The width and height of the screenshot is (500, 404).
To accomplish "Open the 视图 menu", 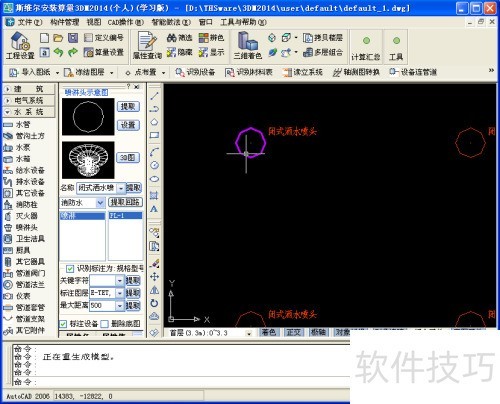I will (94, 22).
